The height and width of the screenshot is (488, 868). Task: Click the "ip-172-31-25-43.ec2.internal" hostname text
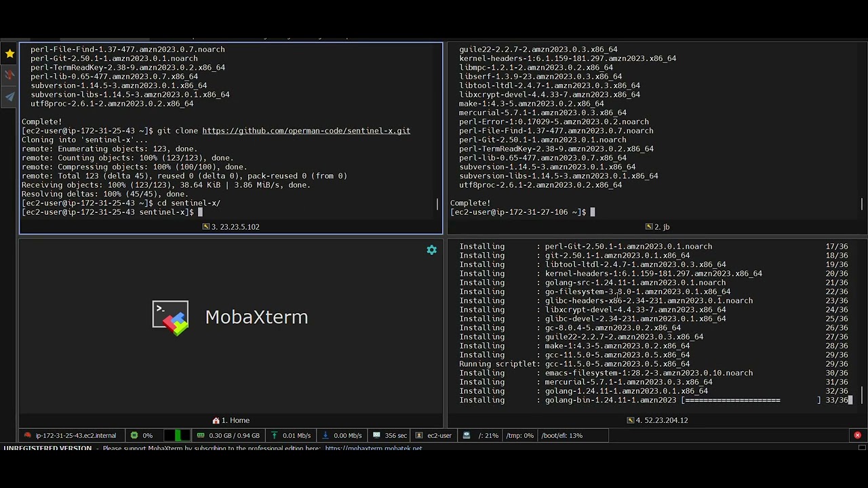75,435
